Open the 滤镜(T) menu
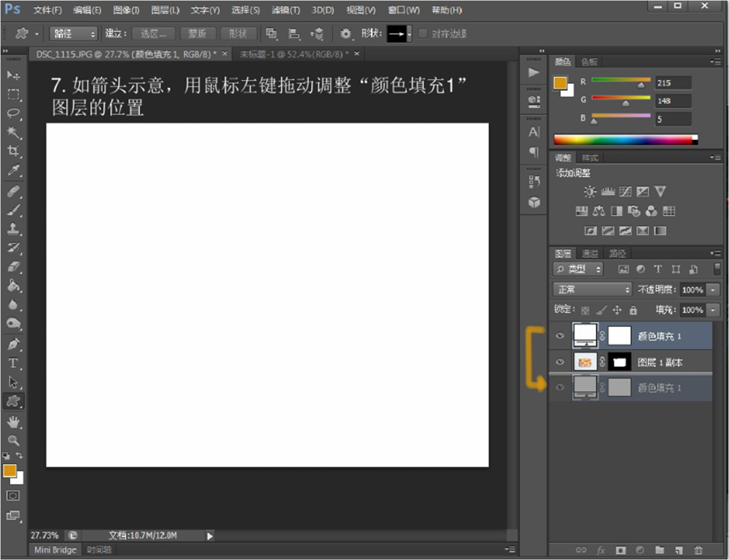This screenshot has height=560, width=729. click(x=286, y=10)
